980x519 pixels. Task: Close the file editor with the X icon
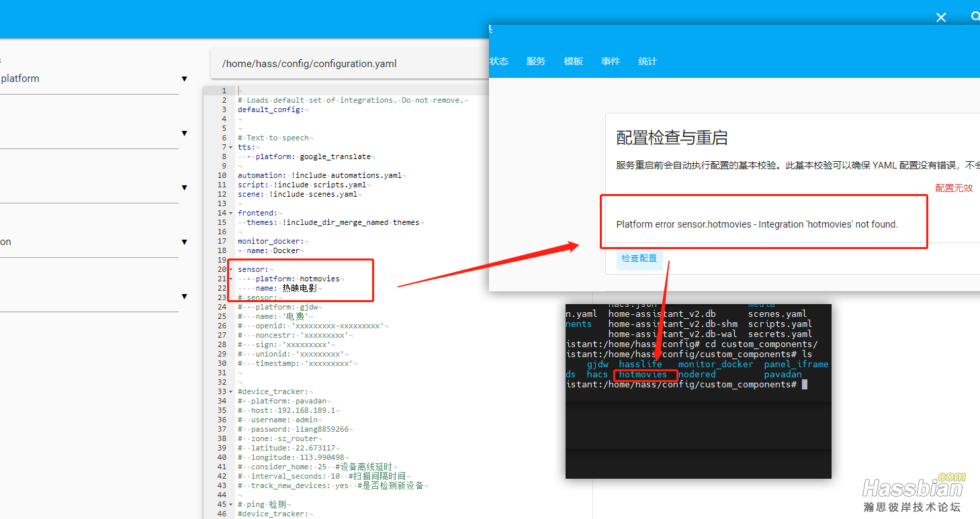[941, 17]
